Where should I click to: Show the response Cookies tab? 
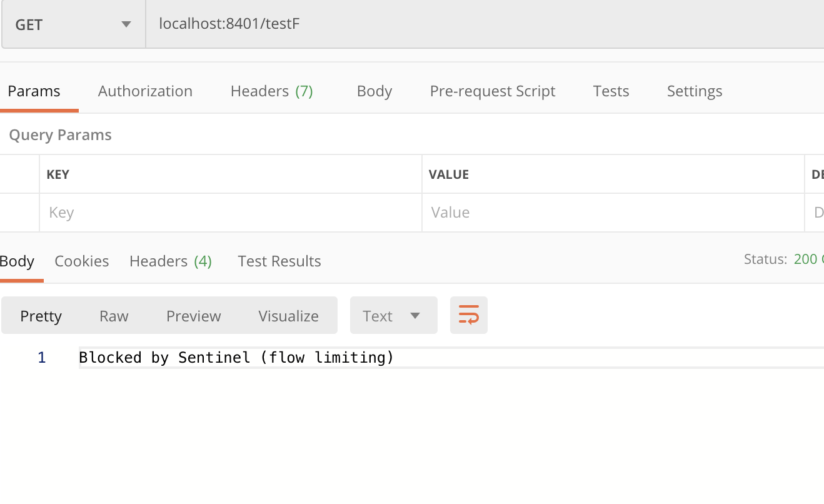click(x=82, y=261)
